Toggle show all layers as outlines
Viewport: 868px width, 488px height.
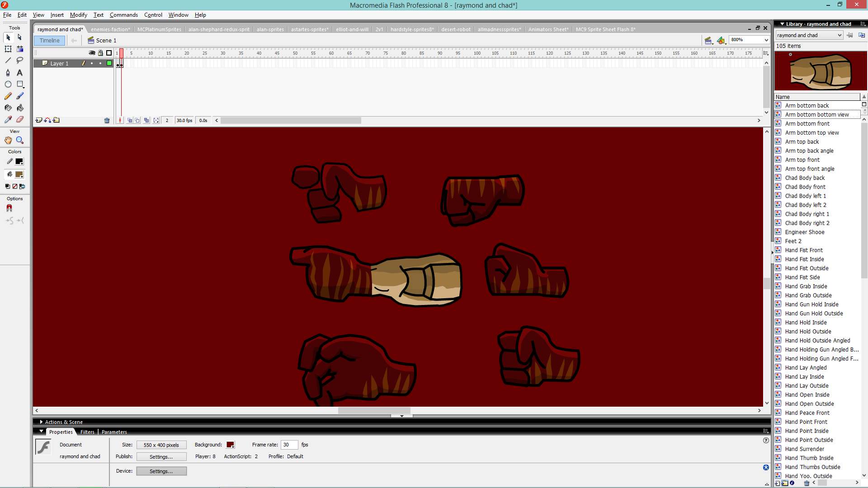click(109, 53)
